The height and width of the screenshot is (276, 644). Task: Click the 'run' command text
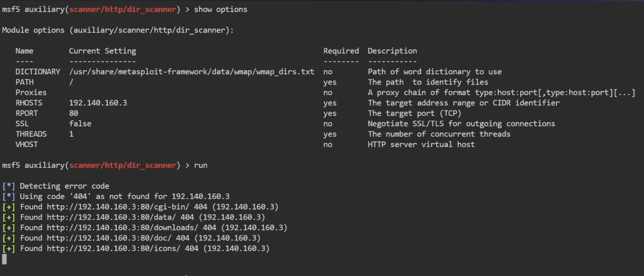(201, 165)
